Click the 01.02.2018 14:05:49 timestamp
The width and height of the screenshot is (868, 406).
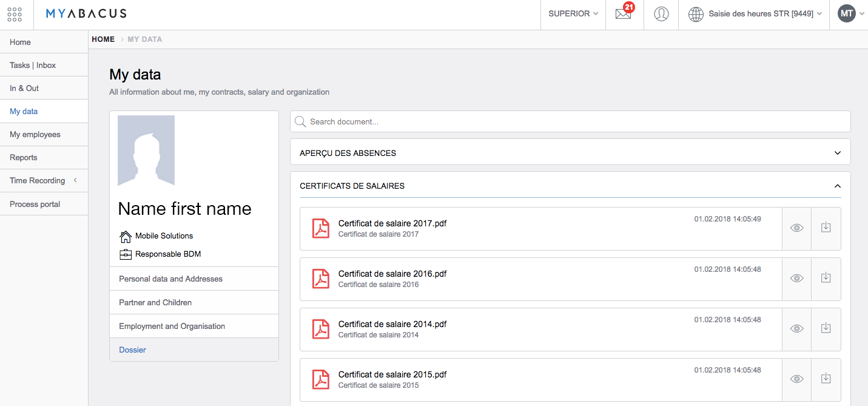[727, 218]
